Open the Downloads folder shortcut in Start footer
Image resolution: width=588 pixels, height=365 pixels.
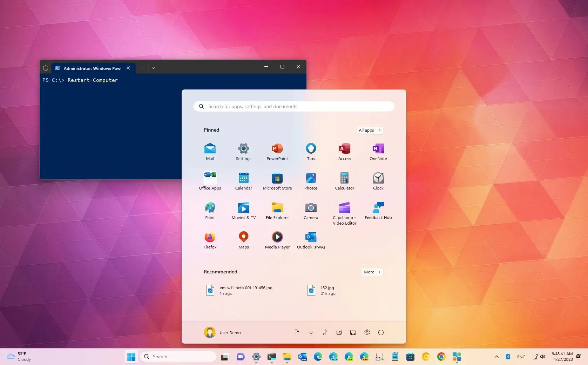311,332
